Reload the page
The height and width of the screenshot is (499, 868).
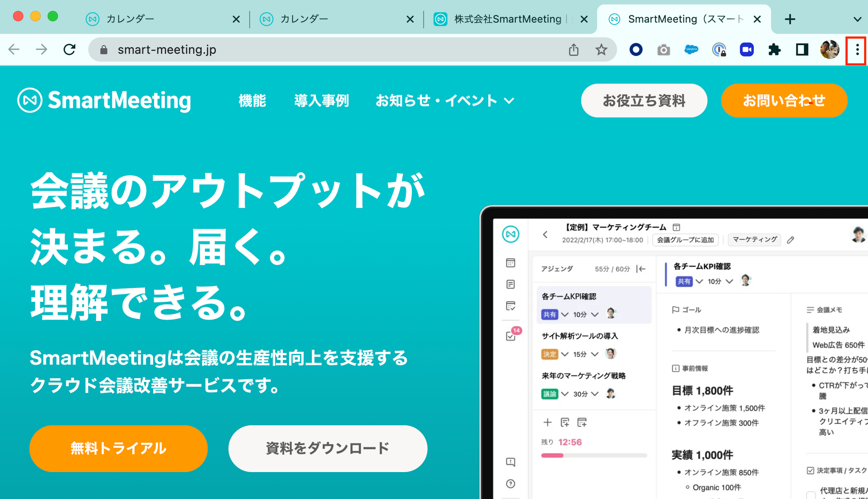click(69, 50)
